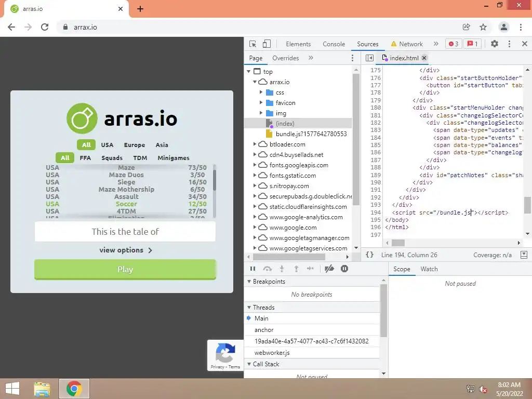Click the server list scrollbar
Screen dimensions: 532x399
pos(215,180)
